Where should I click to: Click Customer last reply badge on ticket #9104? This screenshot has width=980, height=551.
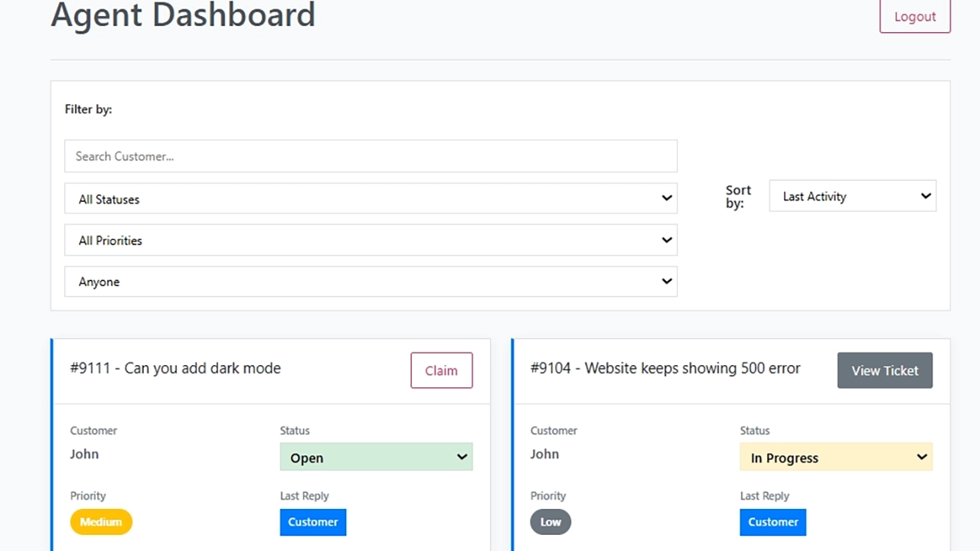coord(773,522)
